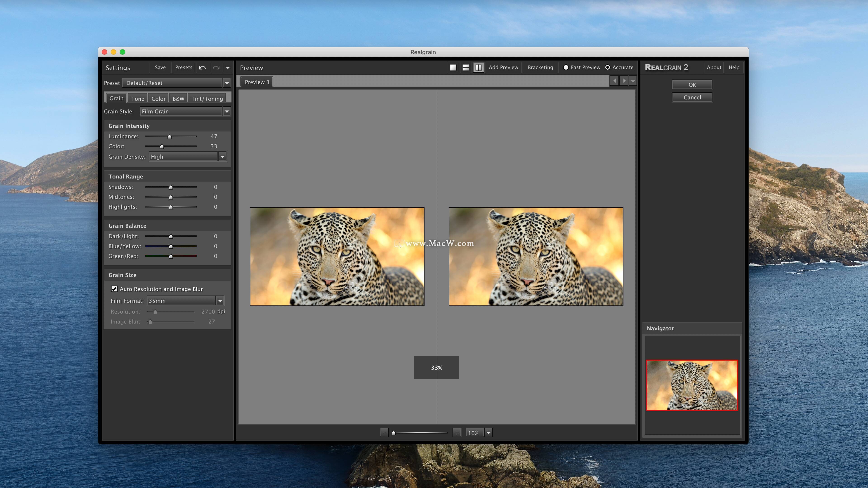Image resolution: width=868 pixels, height=488 pixels.
Task: Switch to the Tint/Toning tab
Action: point(207,99)
